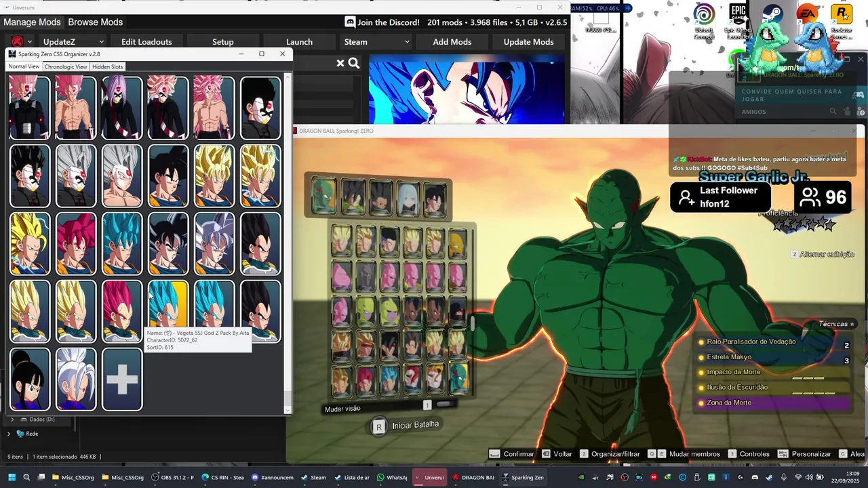Clear the Unverum mod search box
868x488 pixels.
click(x=340, y=63)
